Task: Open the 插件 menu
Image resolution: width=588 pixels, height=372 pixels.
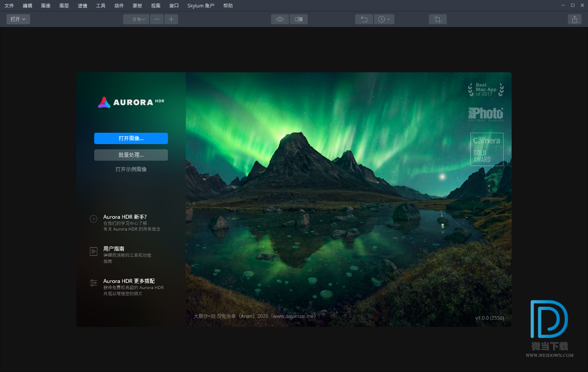Action: 119,6
